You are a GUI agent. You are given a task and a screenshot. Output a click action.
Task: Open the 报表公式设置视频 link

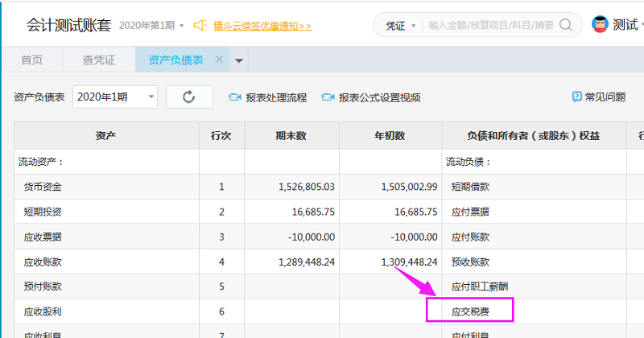click(x=379, y=97)
